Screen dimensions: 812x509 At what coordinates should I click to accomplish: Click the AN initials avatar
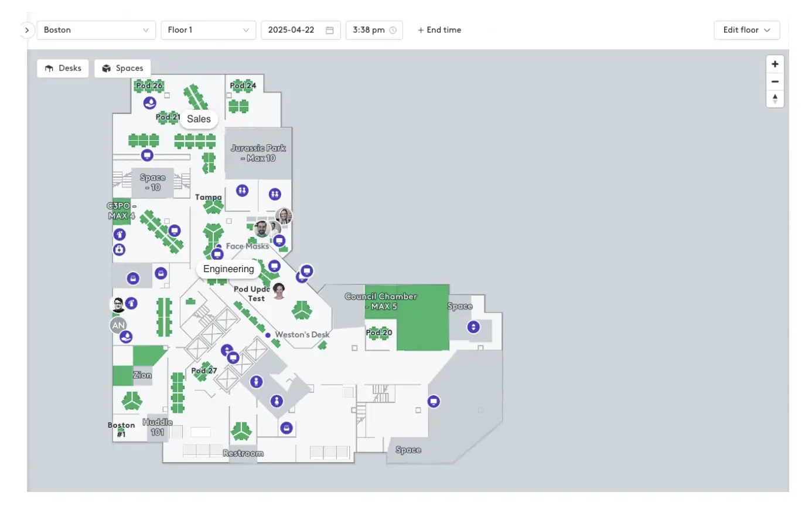point(118,325)
